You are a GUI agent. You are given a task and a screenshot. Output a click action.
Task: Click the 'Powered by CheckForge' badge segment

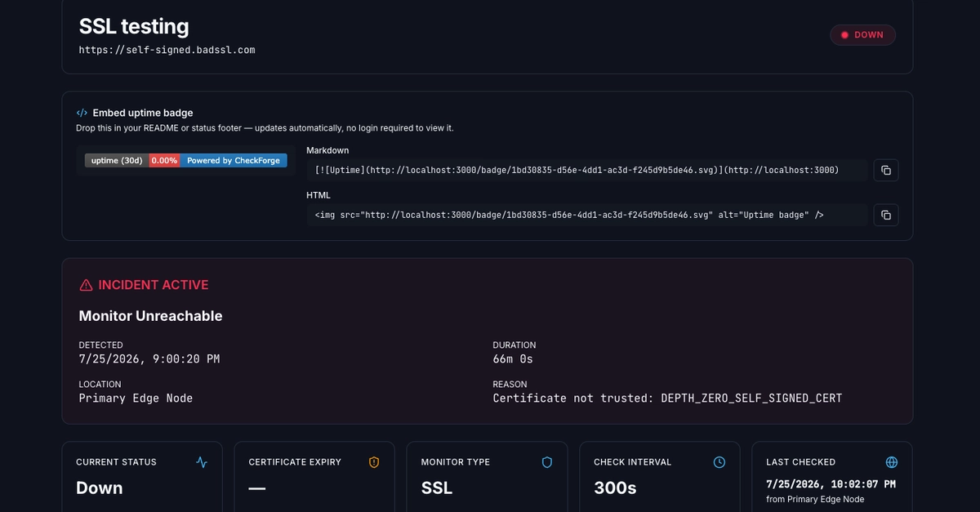(x=234, y=160)
